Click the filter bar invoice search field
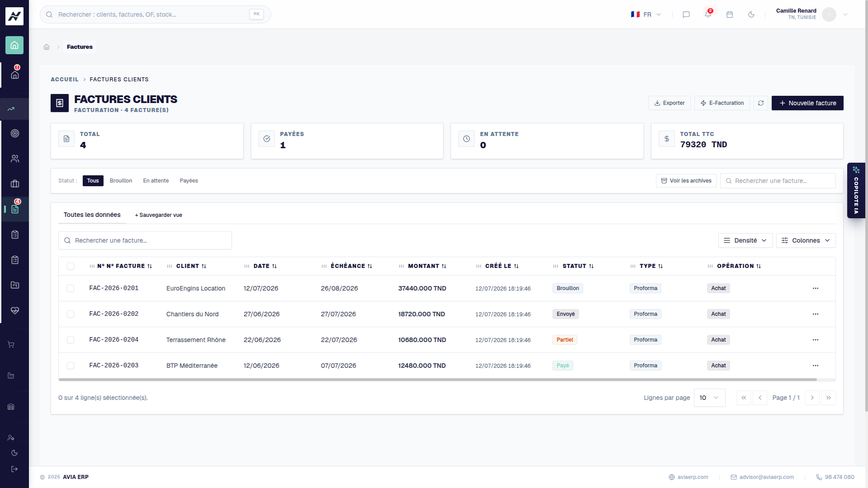The width and height of the screenshot is (868, 488). coord(778,181)
